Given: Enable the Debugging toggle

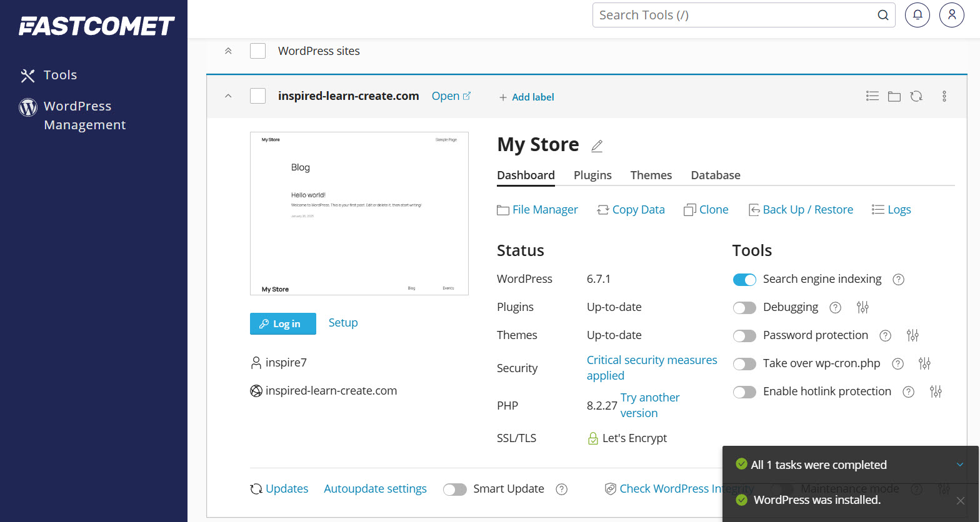Looking at the screenshot, I should point(744,308).
